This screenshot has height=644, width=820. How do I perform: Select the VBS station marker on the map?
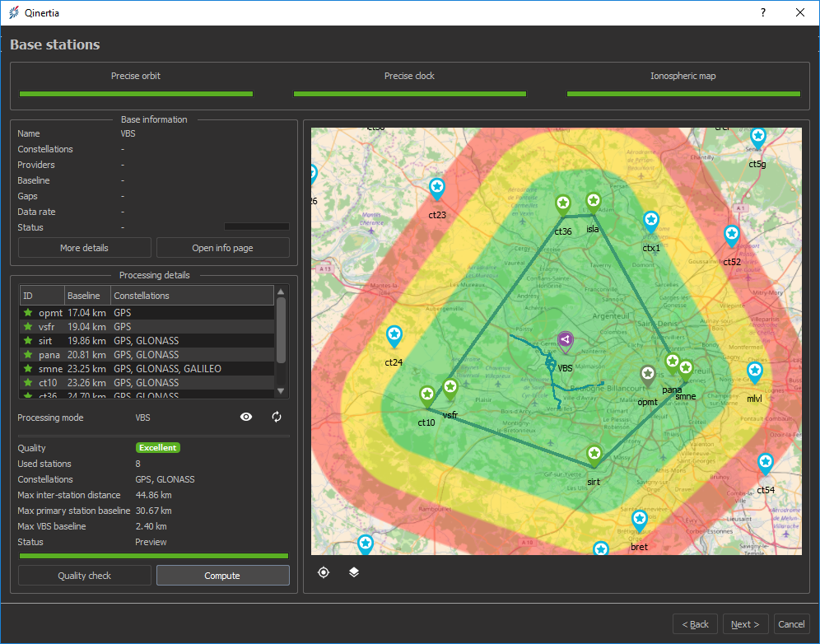click(565, 339)
